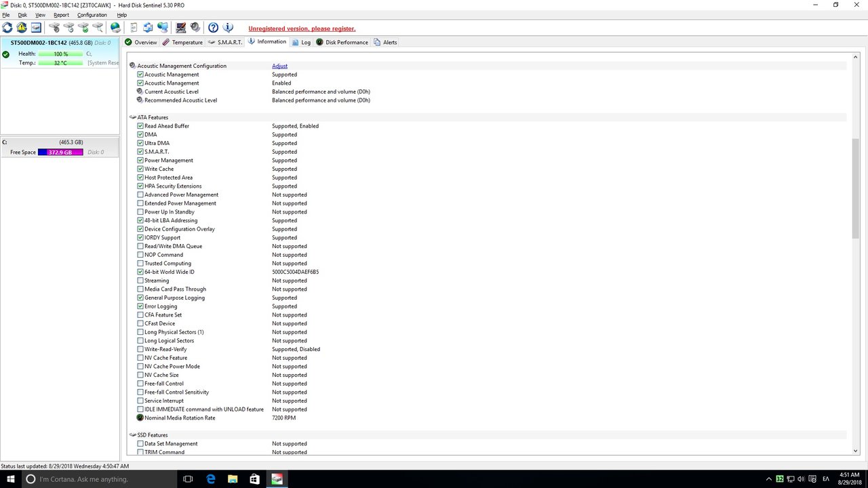Click the Cortana 'Ask me anything' search box

(98, 479)
